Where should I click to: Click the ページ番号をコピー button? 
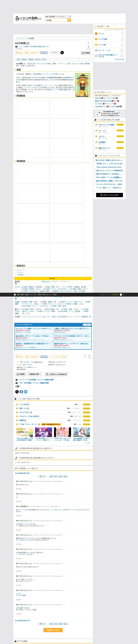(37, 362)
